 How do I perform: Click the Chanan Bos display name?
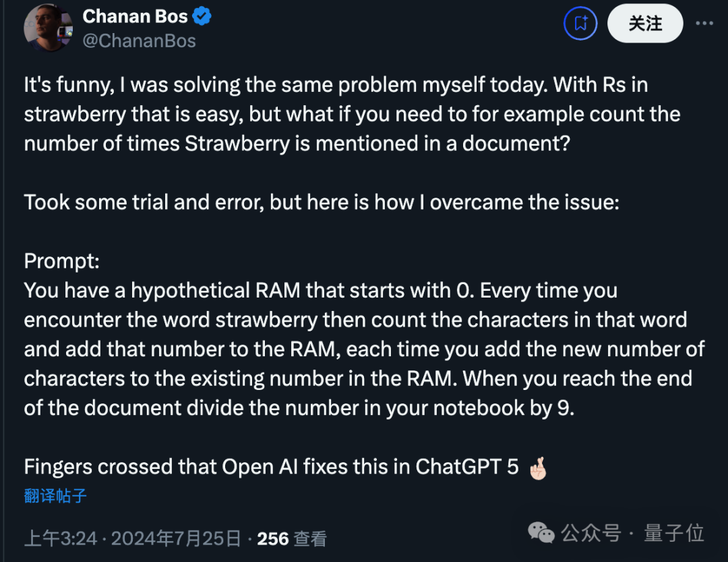pyautogui.click(x=135, y=16)
